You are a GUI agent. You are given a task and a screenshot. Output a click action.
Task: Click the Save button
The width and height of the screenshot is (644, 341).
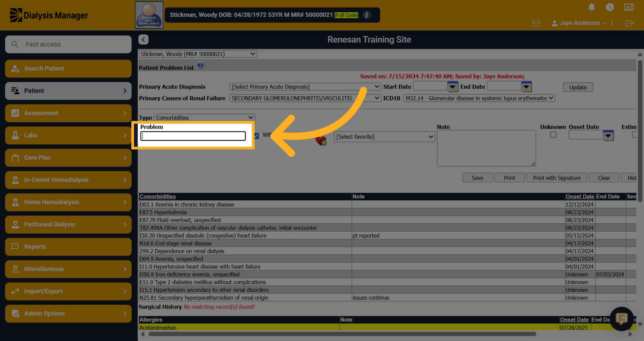(477, 178)
